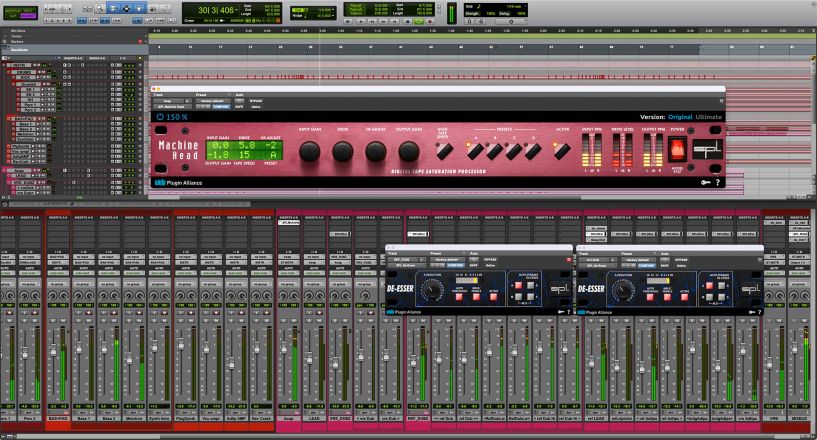
Task: Open the SPL Machine Head insert selector
Action: click(172, 107)
